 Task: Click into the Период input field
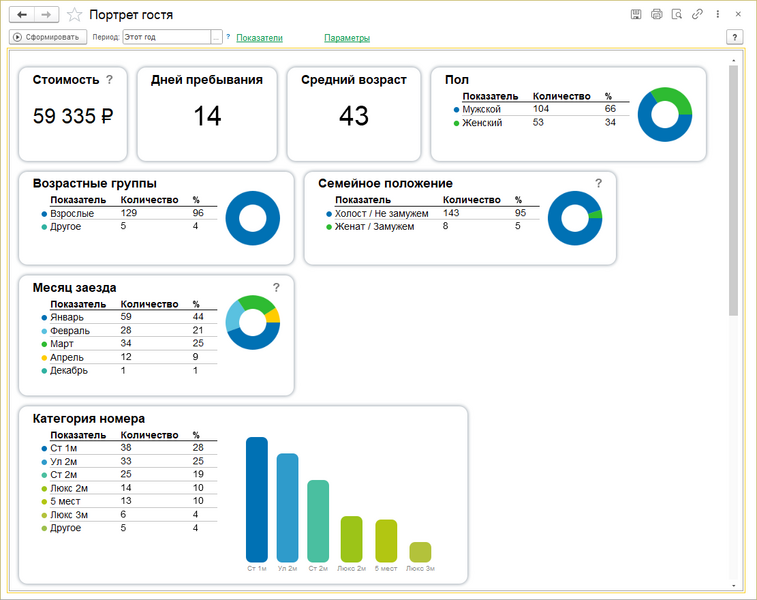tap(166, 37)
